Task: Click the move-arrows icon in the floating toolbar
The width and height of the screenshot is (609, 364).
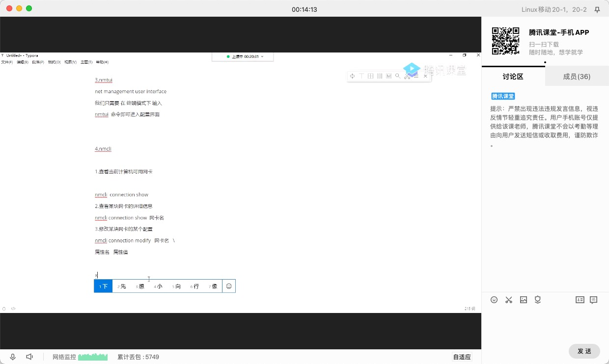Action: tap(352, 76)
